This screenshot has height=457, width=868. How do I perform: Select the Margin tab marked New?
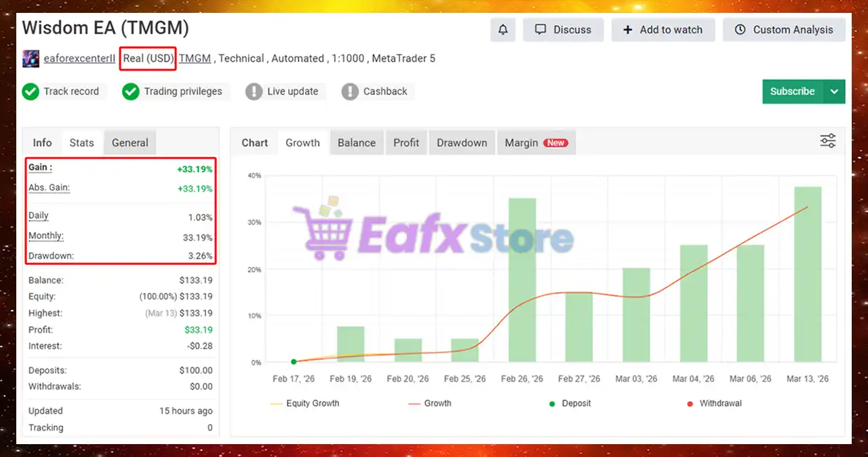click(535, 143)
